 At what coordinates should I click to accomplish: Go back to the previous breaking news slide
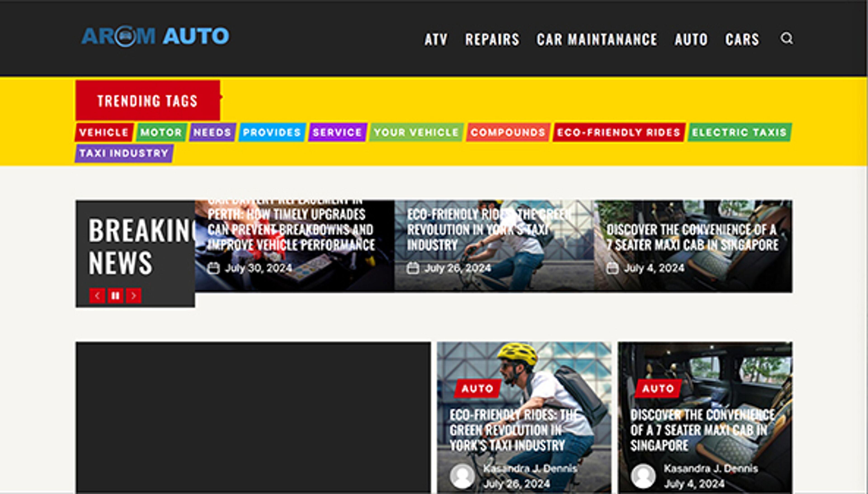[x=98, y=296]
